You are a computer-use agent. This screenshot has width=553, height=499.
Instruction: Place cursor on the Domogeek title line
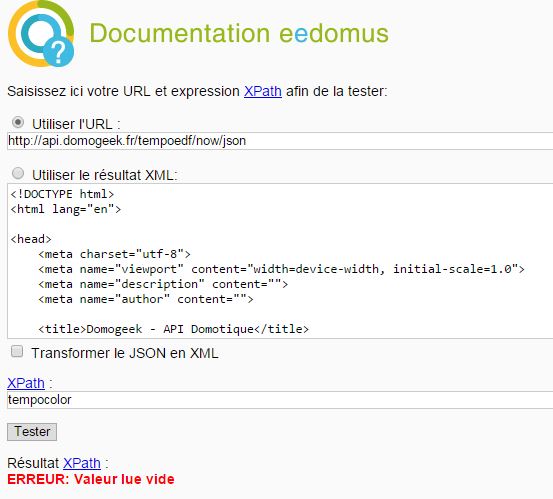[174, 329]
